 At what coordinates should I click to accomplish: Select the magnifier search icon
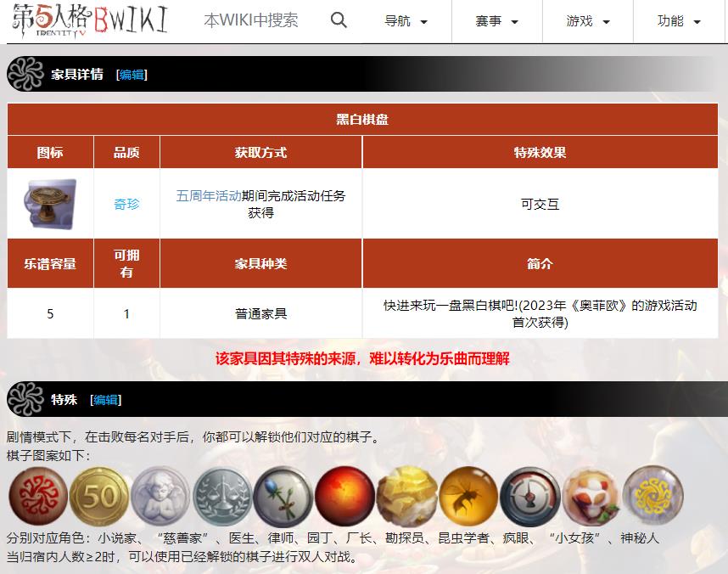pos(339,20)
